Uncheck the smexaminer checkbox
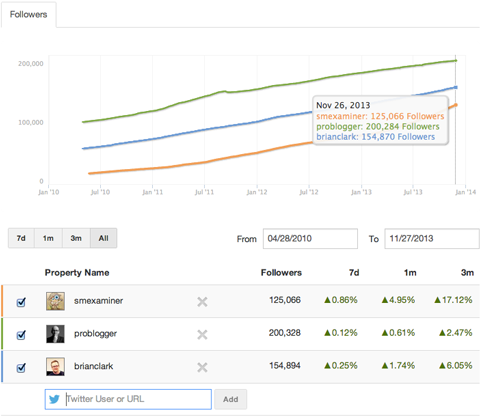 coord(21,302)
